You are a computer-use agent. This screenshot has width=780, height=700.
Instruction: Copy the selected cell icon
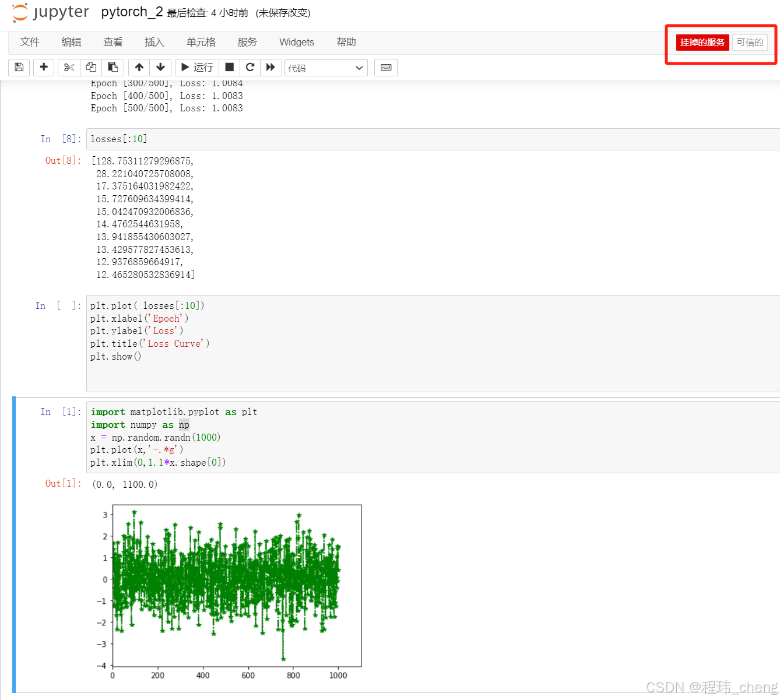click(x=90, y=67)
